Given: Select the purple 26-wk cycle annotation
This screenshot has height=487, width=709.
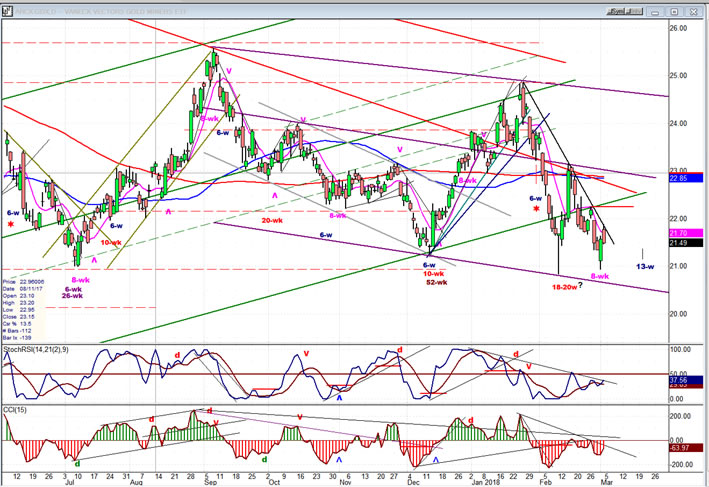Looking at the screenshot, I should click(x=72, y=296).
